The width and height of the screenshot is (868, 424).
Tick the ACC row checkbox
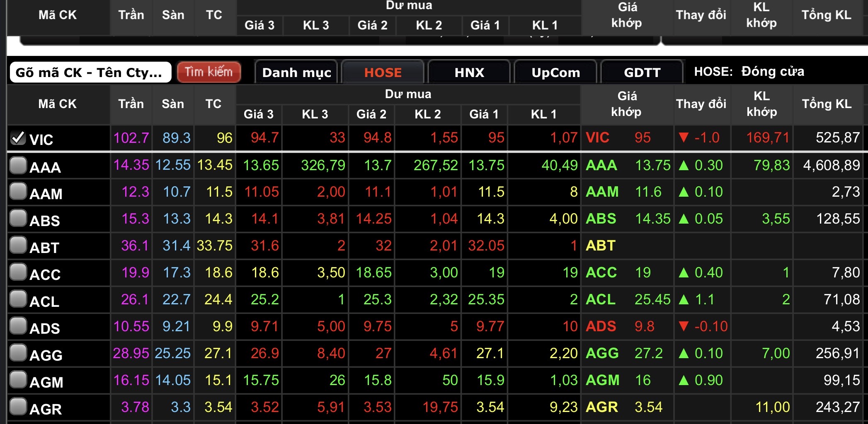click(x=18, y=272)
